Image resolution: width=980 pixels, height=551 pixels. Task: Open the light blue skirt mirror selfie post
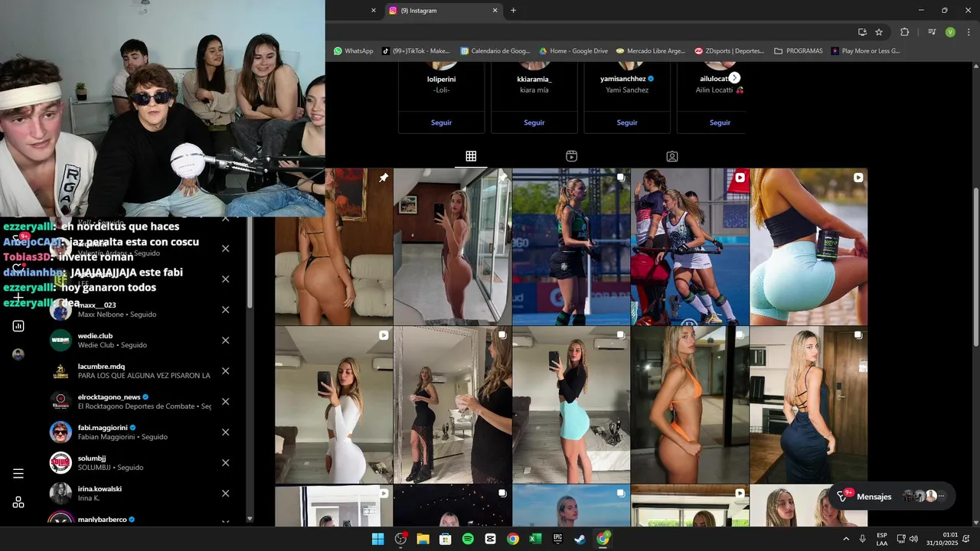pos(571,405)
